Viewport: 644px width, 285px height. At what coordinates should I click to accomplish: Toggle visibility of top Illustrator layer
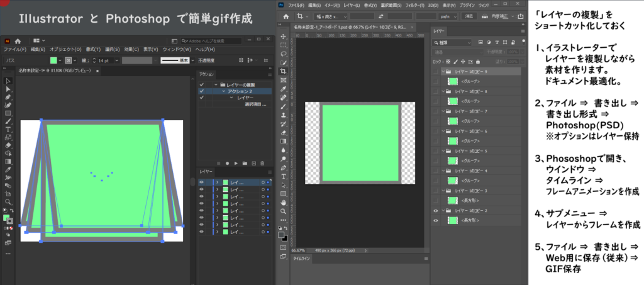point(202,182)
